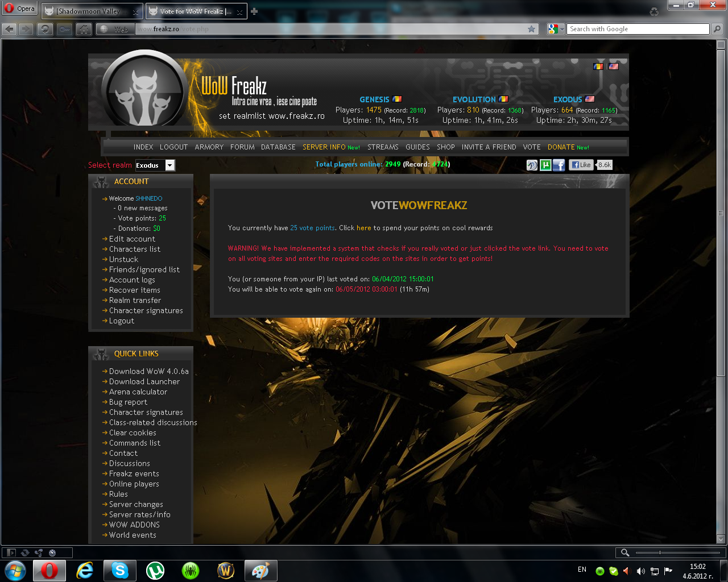Open Characters list link
The image size is (728, 582).
pos(135,250)
